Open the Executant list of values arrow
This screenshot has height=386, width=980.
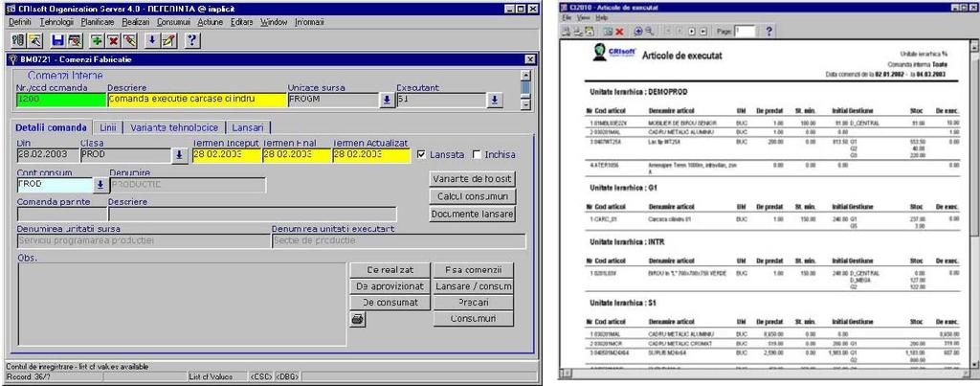[x=495, y=101]
